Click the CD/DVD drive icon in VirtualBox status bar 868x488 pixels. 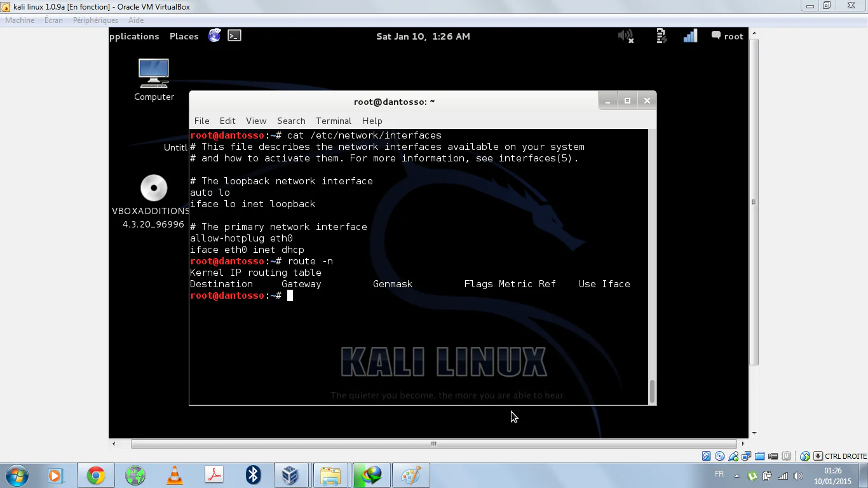pos(719,456)
